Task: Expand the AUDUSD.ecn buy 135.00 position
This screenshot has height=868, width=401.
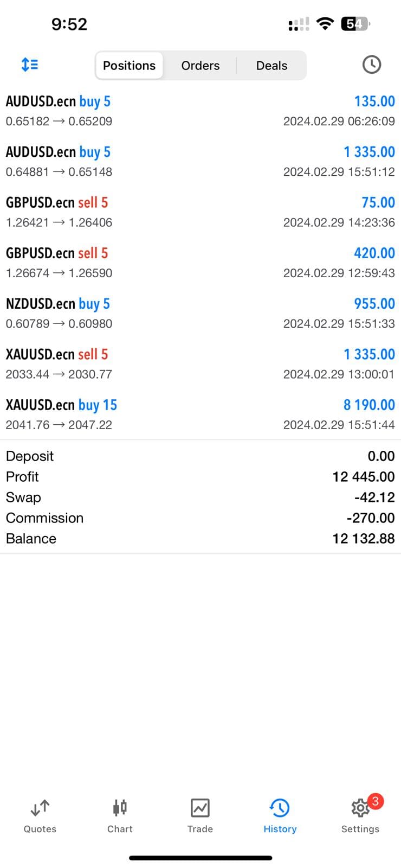Action: (x=200, y=111)
